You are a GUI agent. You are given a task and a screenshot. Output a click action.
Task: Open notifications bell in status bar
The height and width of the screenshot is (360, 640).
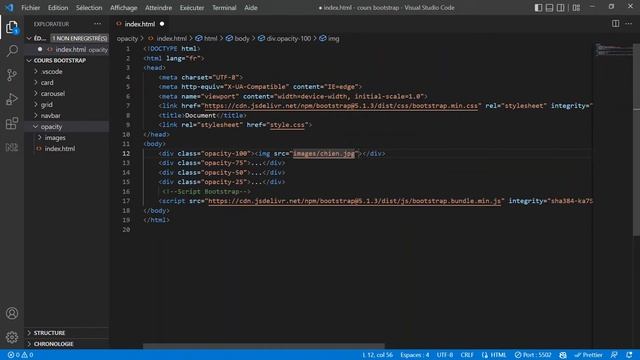point(629,355)
